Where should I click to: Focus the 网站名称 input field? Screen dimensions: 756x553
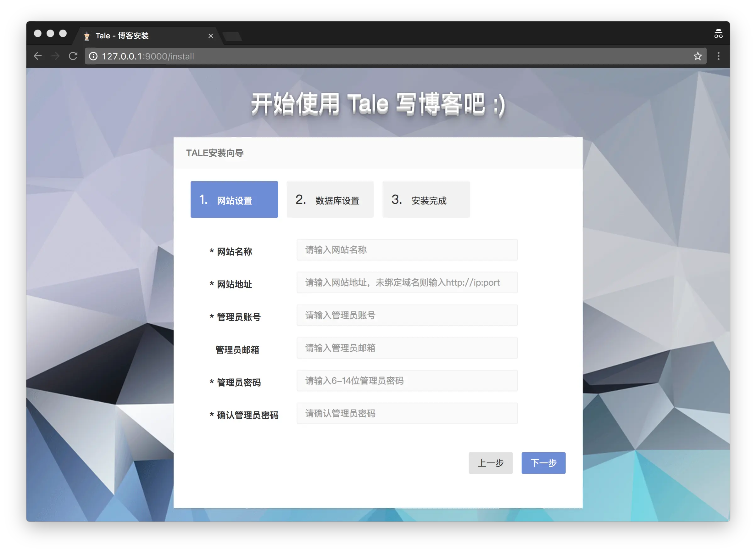[x=407, y=250]
